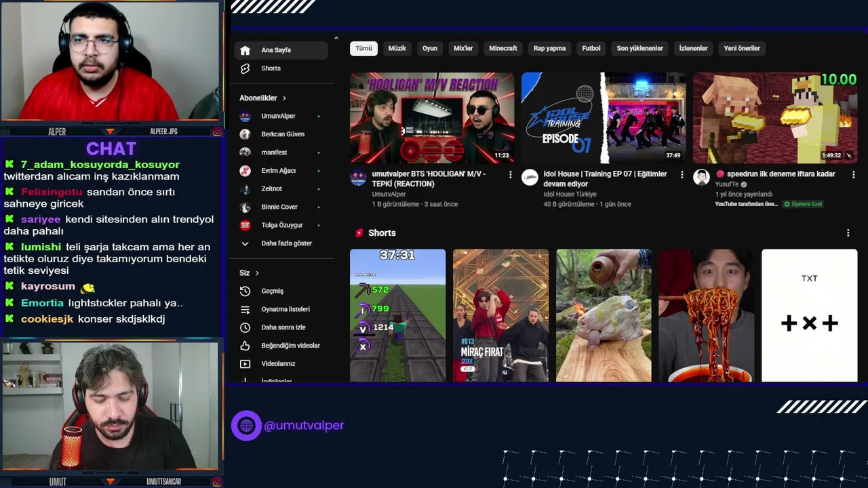868x488 pixels.
Task: Open Berkcan Güven channel avatar
Action: point(245,134)
